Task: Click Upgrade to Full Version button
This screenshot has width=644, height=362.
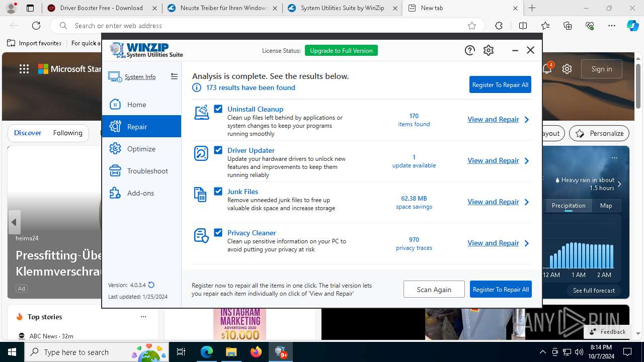Action: tap(341, 50)
